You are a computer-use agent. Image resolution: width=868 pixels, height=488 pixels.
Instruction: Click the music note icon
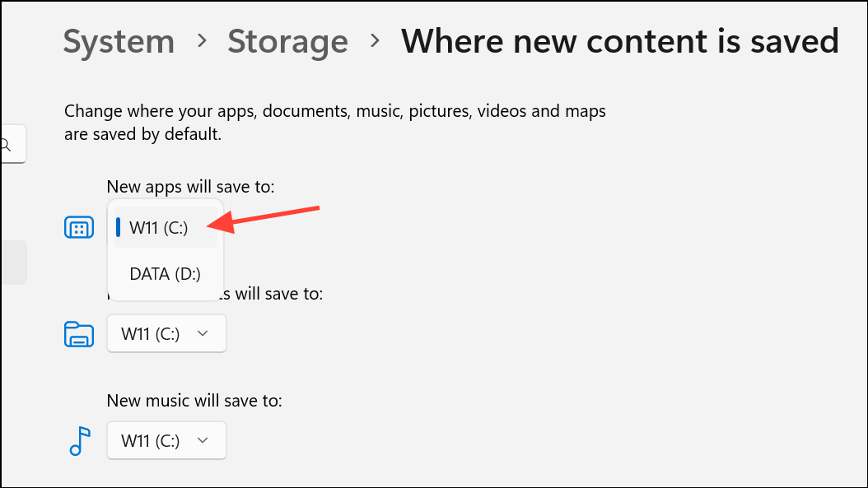(x=80, y=441)
